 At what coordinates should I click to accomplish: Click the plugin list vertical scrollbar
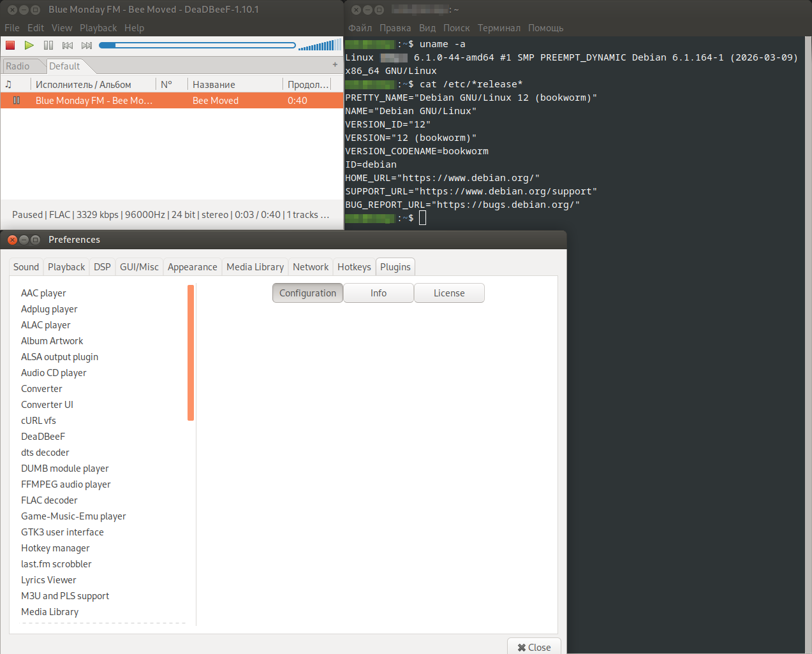point(191,353)
